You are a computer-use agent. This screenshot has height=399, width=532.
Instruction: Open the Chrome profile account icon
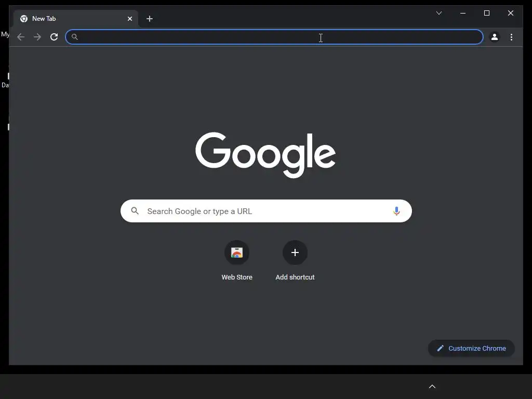tap(495, 37)
